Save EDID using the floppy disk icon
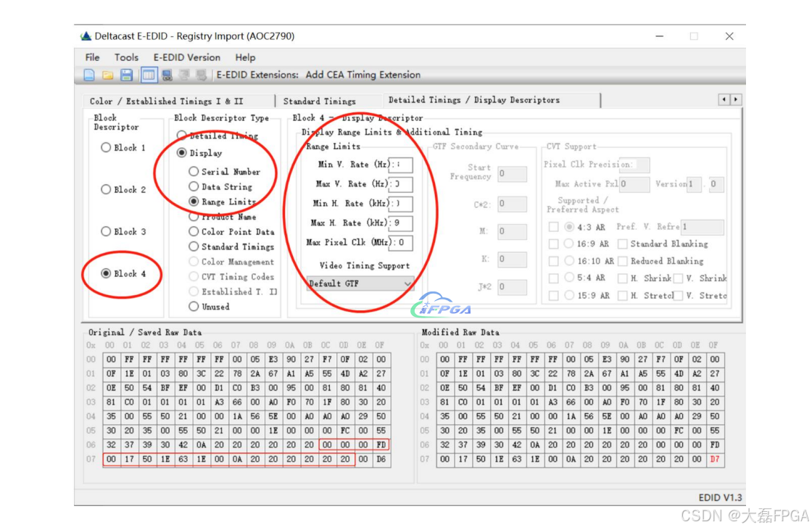This screenshot has height=530, width=812. tap(126, 75)
